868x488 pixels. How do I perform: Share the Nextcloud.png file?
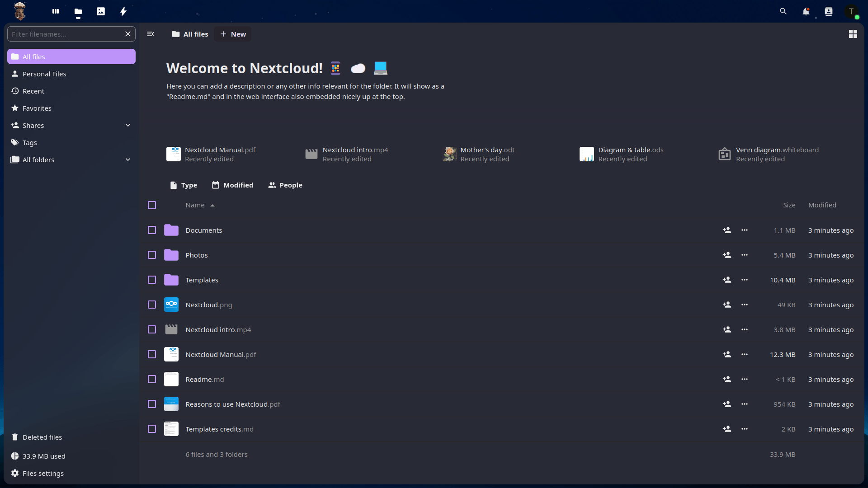tap(727, 305)
